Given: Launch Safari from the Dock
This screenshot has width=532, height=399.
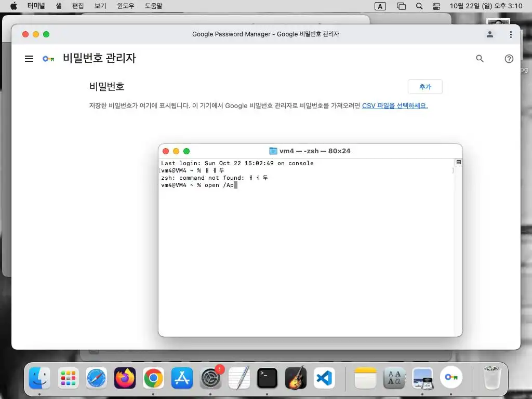Looking at the screenshot, I should point(96,378).
